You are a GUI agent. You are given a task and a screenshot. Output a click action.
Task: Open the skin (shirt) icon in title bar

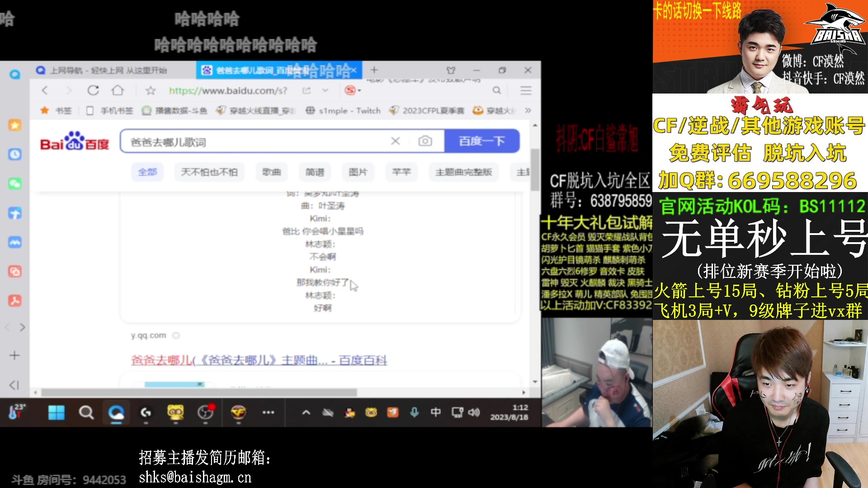coord(451,70)
